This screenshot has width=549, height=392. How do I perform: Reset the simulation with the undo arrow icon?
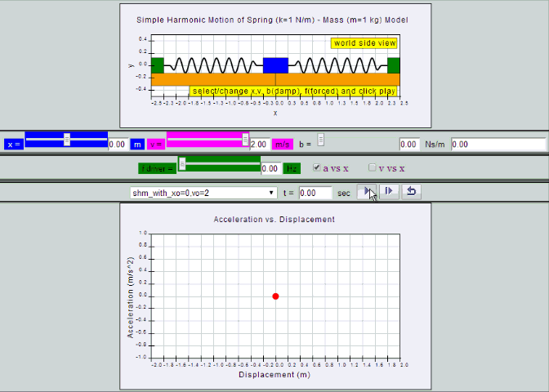pos(412,192)
